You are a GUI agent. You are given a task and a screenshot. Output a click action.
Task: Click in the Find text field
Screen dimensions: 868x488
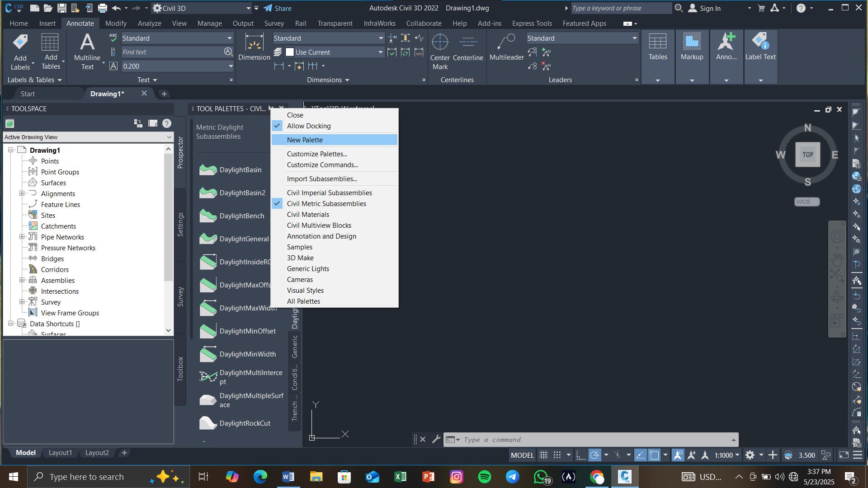[x=172, y=52]
